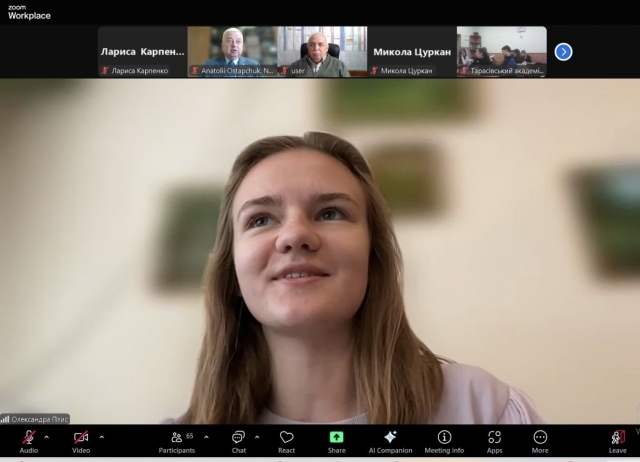The image size is (640, 462).
Task: Select Микола Цуркан participant tile
Action: tap(412, 52)
